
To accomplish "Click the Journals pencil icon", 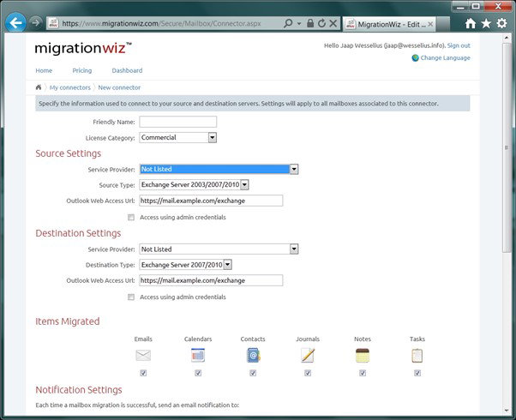I will 308,356.
